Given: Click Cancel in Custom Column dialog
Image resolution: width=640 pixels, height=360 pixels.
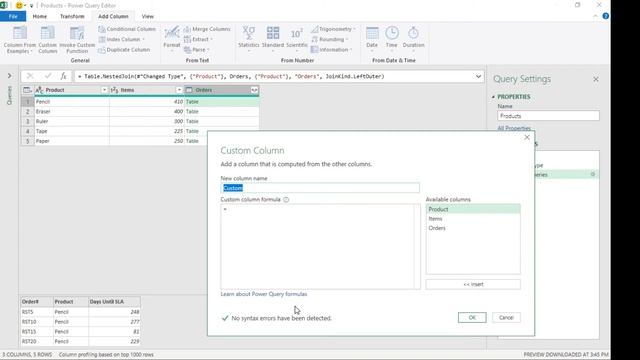Looking at the screenshot, I should click(506, 318).
